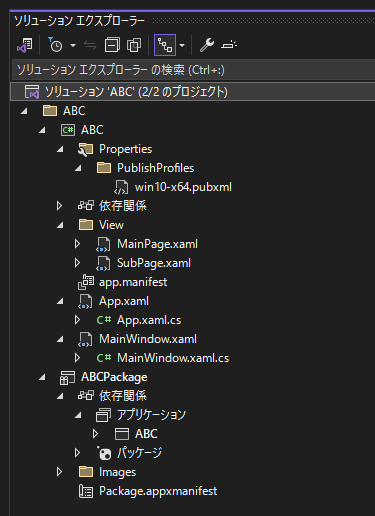The width and height of the screenshot is (375, 516).
Task: Click the C# icon beside App.xaml.cs
Action: point(104,320)
